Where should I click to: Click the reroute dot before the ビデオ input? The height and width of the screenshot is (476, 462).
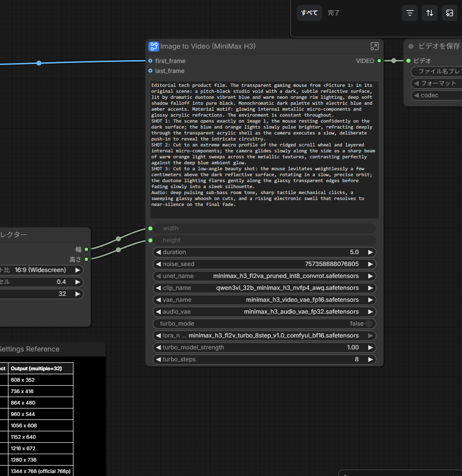tap(394, 61)
